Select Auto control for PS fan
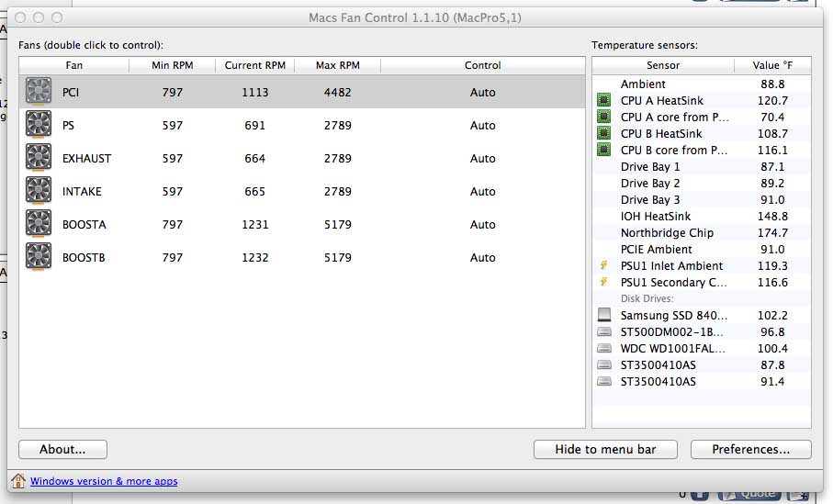This screenshot has width=833, height=504. (x=482, y=126)
